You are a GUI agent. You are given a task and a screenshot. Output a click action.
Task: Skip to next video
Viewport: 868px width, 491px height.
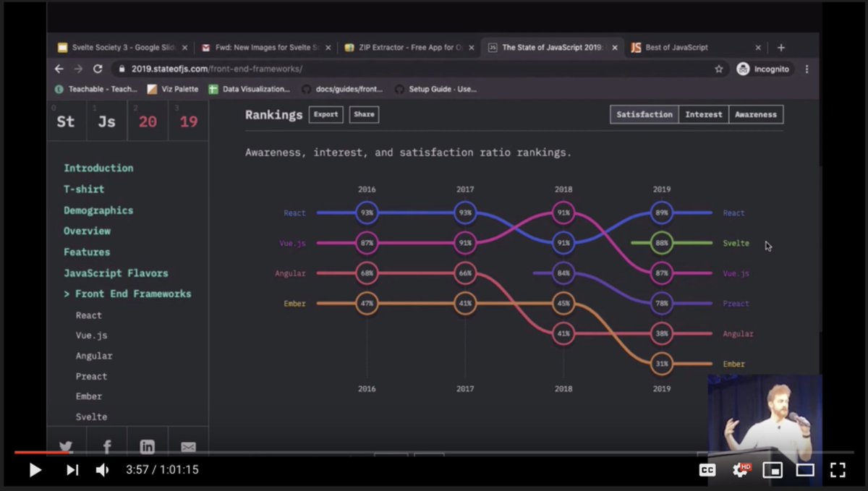coord(72,470)
